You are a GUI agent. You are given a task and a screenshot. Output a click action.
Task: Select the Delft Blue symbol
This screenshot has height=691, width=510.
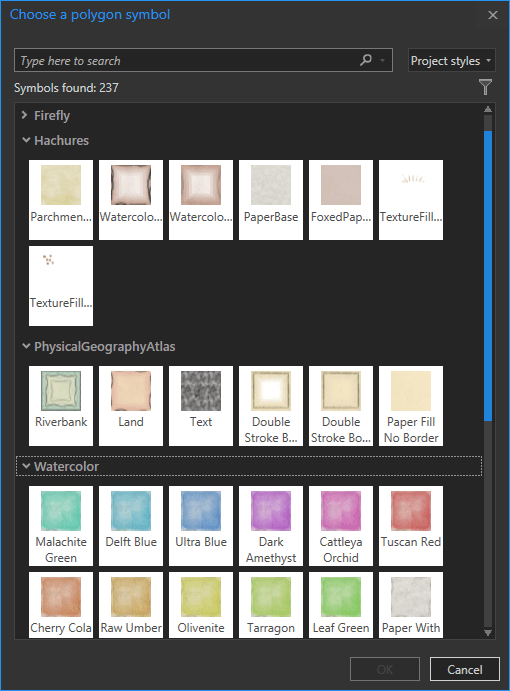[x=131, y=526]
